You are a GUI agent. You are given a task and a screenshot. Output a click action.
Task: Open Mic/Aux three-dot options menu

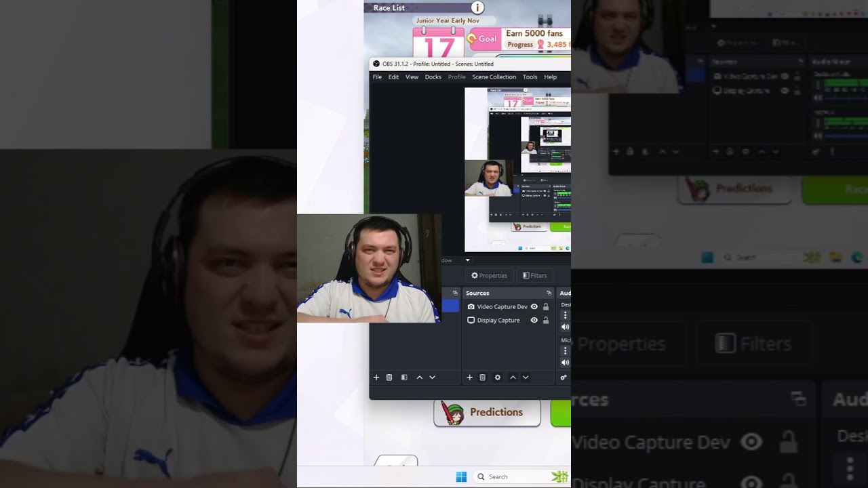coord(565,350)
